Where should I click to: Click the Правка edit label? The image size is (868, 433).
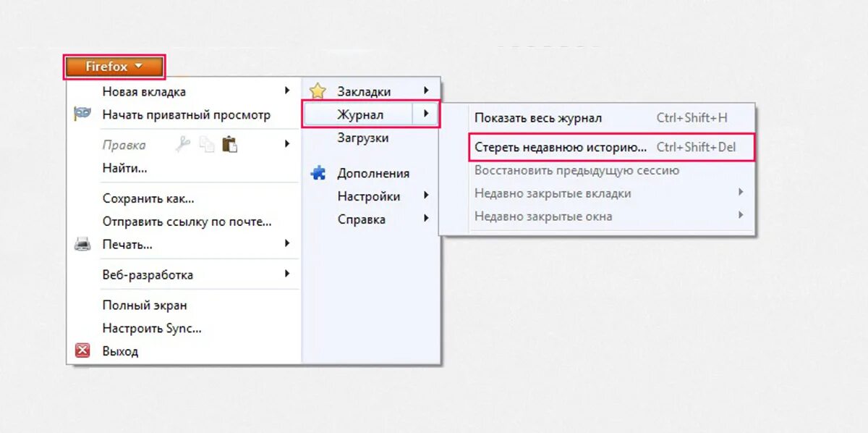(124, 145)
